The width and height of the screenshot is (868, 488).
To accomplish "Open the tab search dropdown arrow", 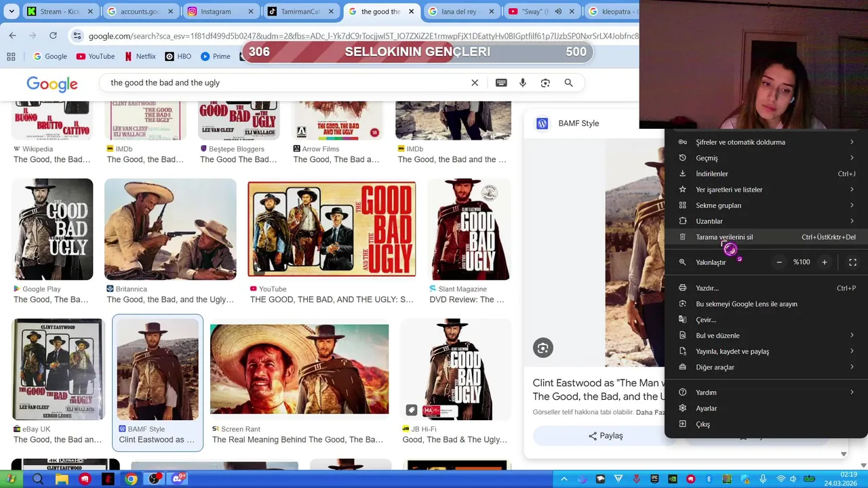I will coord(11,12).
